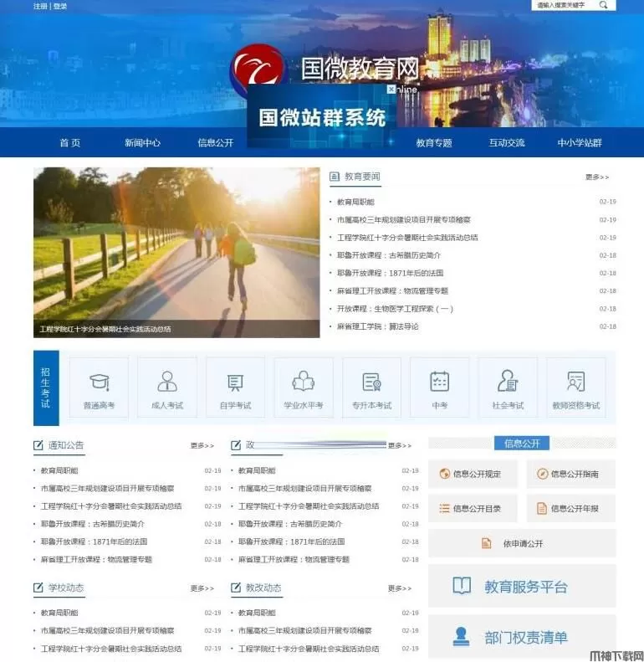
Task: Click 信息公开规定 globe icon
Action: click(x=444, y=474)
